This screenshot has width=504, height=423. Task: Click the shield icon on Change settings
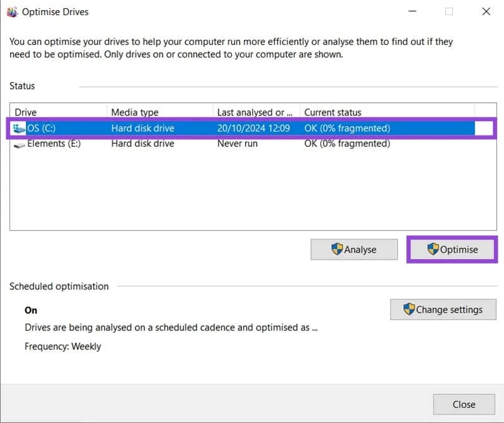point(409,310)
